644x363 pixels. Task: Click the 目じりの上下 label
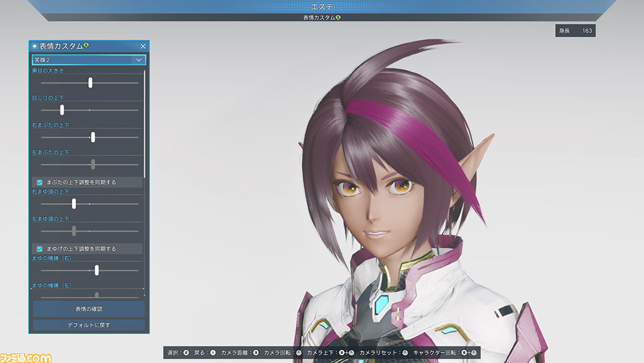48,98
